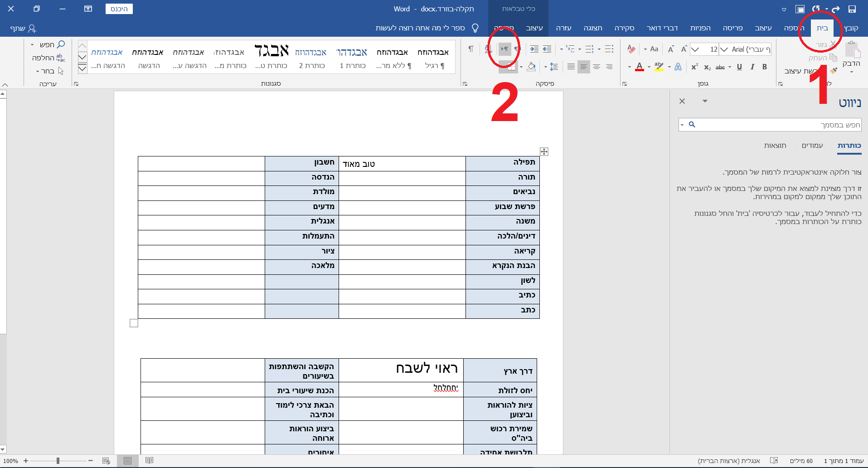This screenshot has height=468, width=868.
Task: Toggle subscript formatting
Action: 707,67
